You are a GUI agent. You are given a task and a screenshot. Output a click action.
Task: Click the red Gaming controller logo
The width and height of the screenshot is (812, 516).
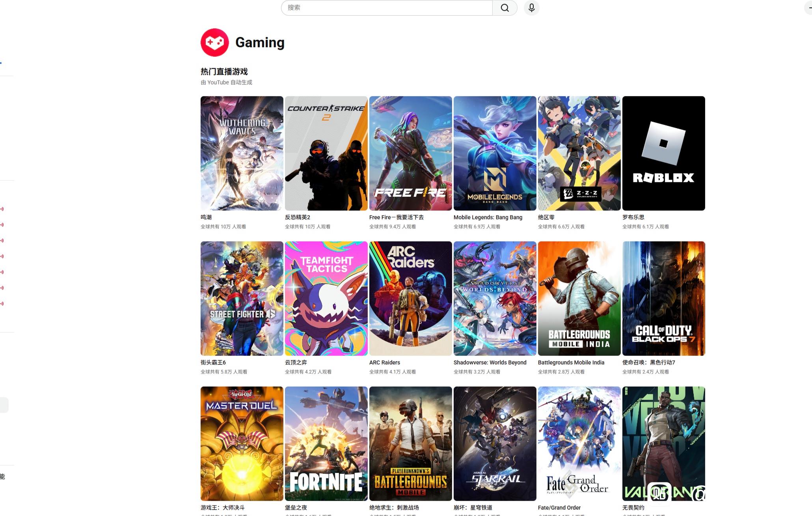pyautogui.click(x=214, y=42)
